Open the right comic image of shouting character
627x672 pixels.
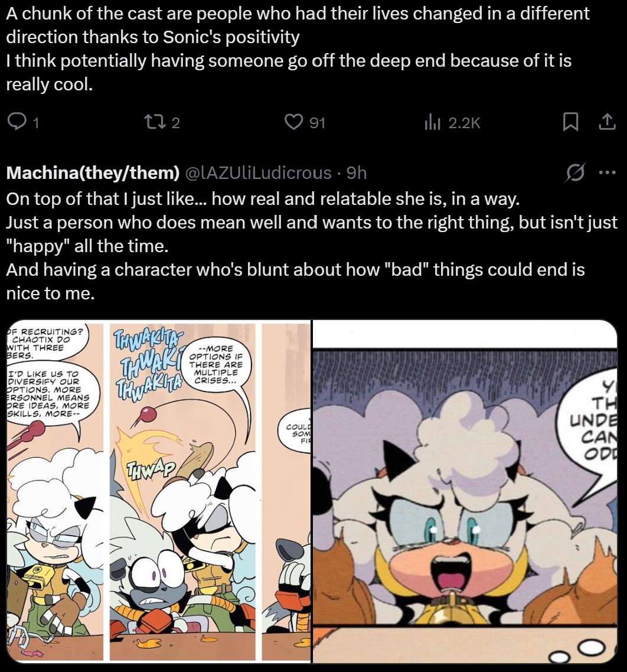coord(465,491)
